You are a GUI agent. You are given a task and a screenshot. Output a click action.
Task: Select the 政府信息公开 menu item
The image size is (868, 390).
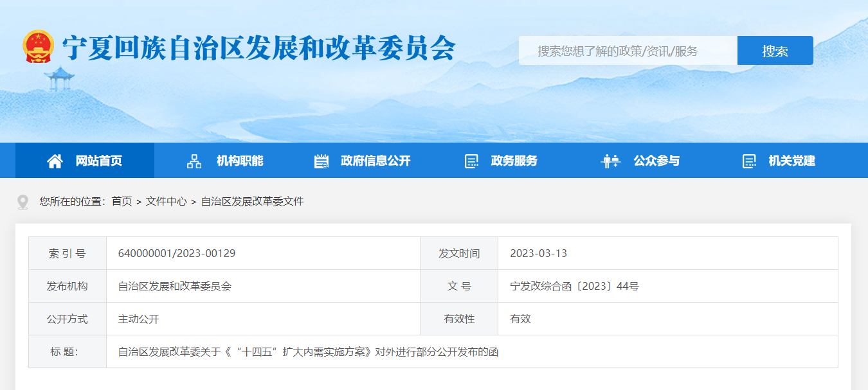[x=375, y=161]
